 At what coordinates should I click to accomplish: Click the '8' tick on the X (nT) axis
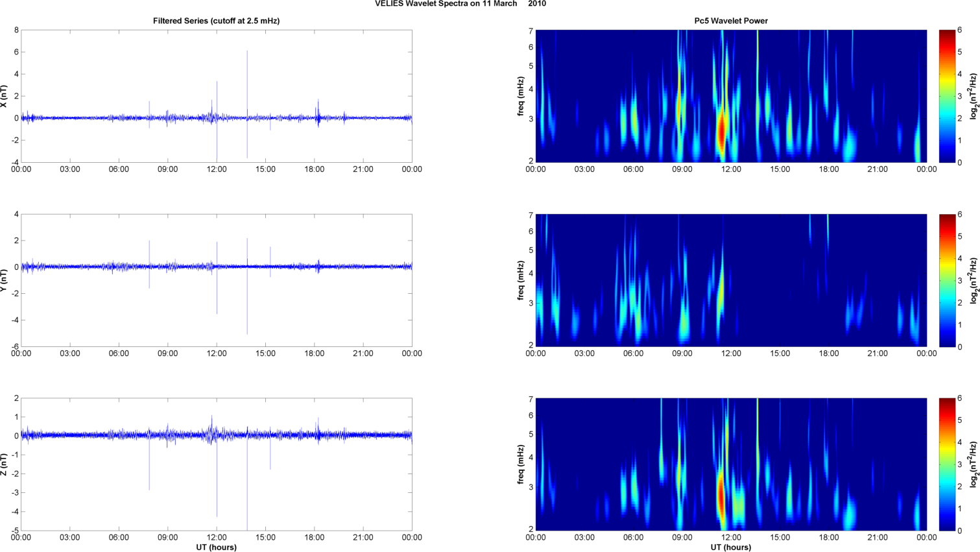[x=16, y=30]
